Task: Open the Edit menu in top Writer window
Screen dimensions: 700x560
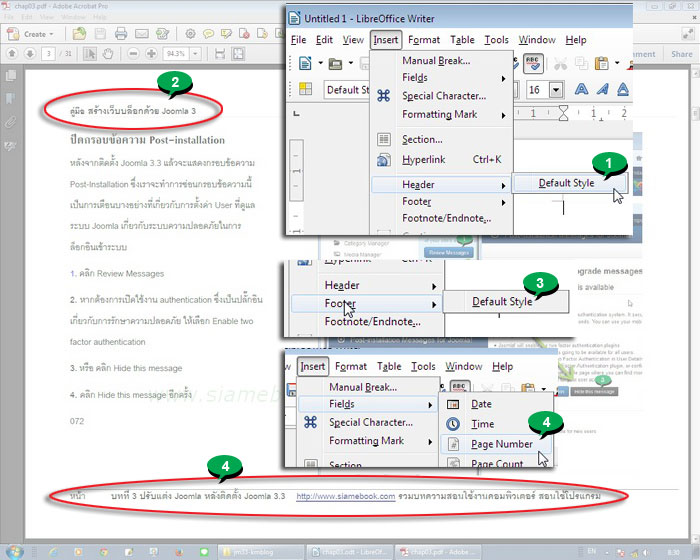Action: (x=324, y=40)
